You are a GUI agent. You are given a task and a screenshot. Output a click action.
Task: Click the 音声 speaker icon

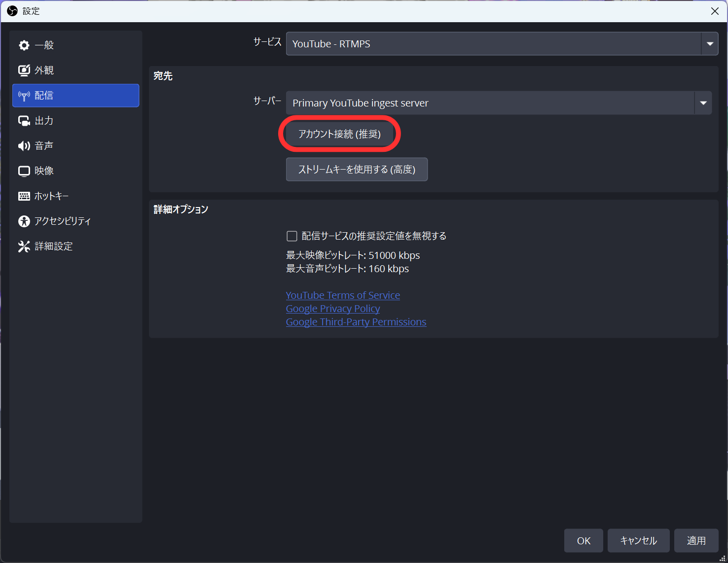tap(24, 146)
